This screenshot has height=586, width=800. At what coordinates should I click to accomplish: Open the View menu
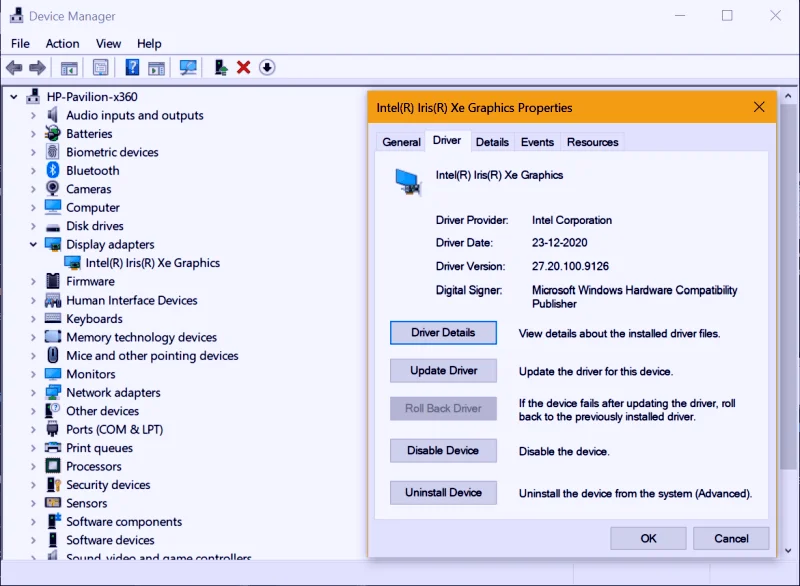point(108,43)
